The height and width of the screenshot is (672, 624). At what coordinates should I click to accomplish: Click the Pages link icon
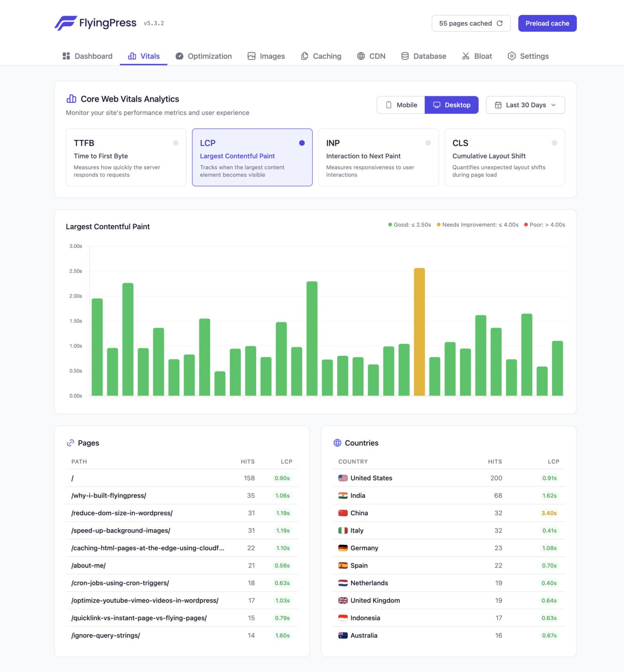70,443
